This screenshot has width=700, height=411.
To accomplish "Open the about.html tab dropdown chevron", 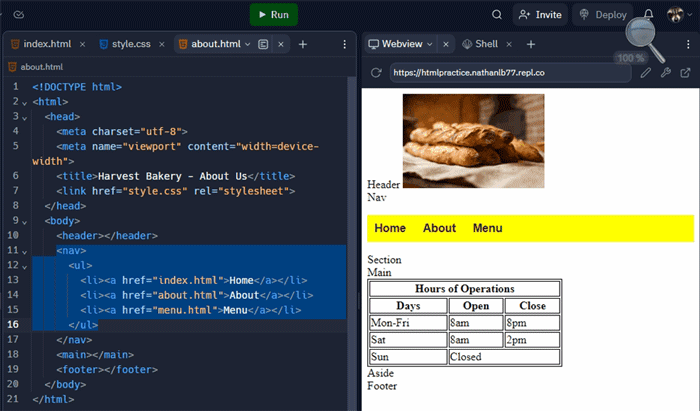I will click(x=248, y=44).
